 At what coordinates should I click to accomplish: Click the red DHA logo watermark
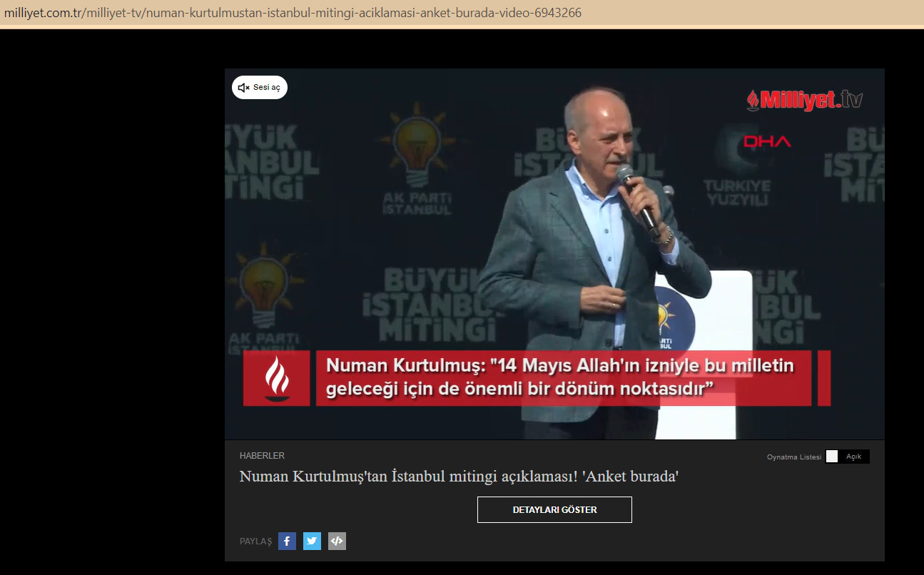click(x=767, y=142)
